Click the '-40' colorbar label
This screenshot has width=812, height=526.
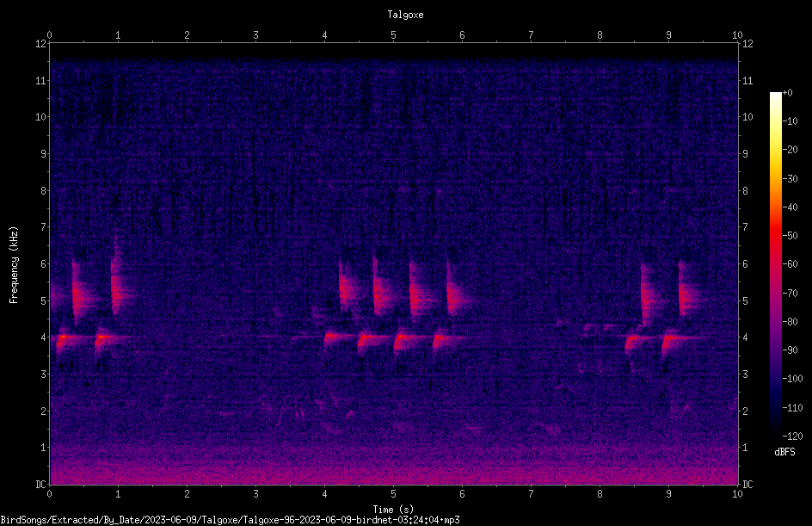pos(790,207)
